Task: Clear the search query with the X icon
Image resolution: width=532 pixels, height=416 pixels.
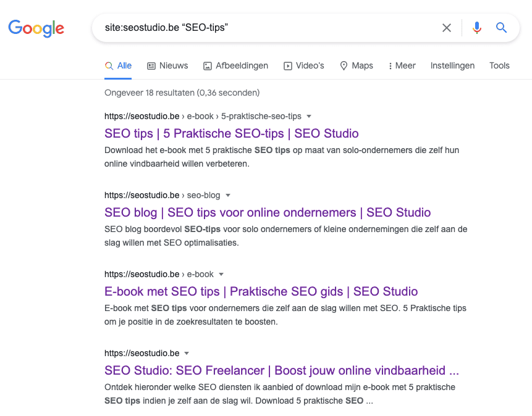Action: [447, 28]
